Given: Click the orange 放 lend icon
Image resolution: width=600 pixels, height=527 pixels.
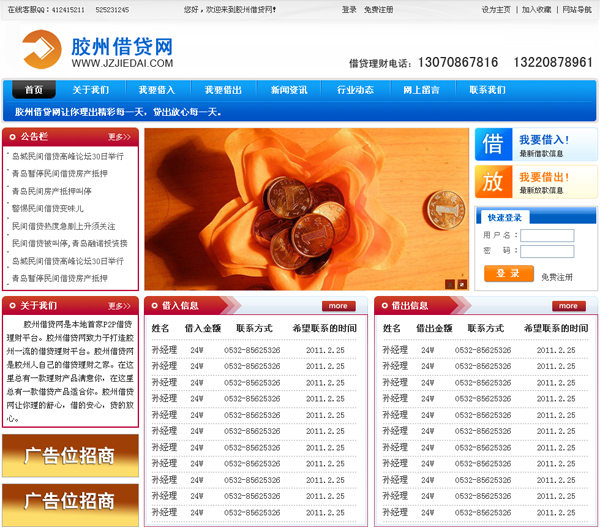Looking at the screenshot, I should tap(493, 182).
